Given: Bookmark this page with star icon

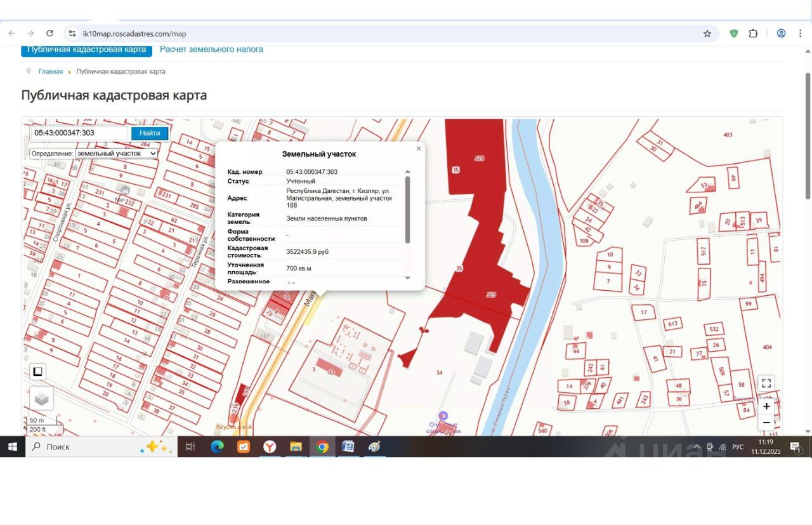Looking at the screenshot, I should click(x=707, y=34).
